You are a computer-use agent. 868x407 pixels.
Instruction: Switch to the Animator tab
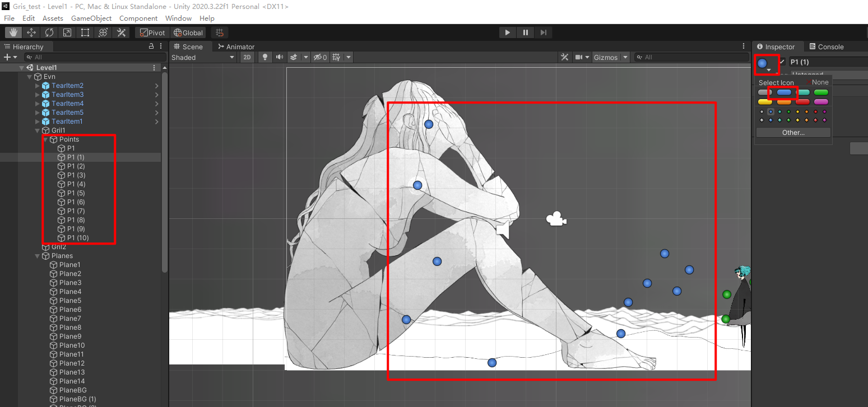coord(236,46)
